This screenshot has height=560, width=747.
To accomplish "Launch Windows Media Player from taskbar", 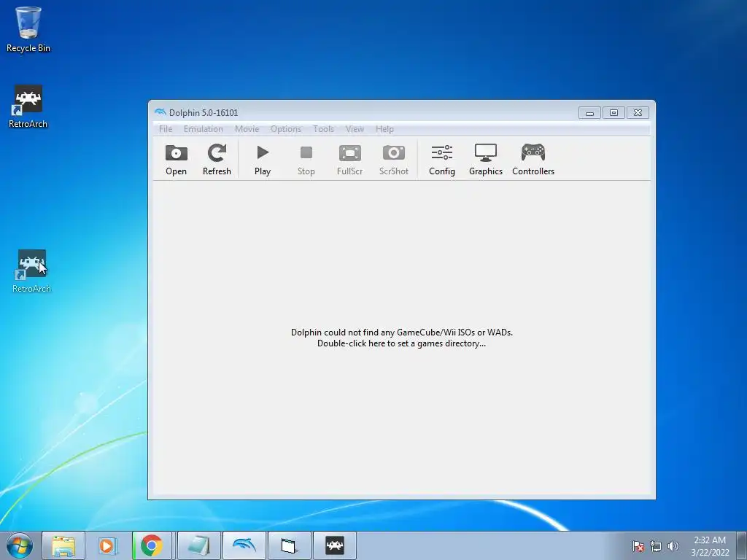I will 108,545.
